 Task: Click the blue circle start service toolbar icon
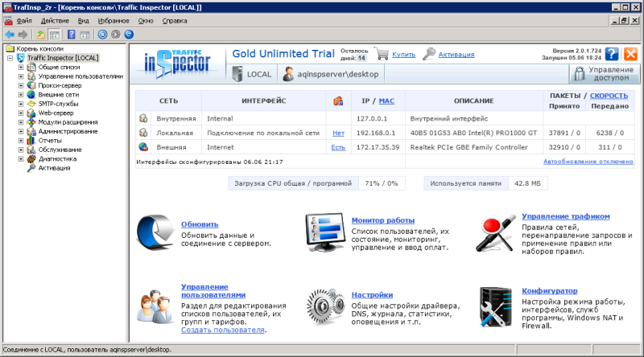click(103, 35)
